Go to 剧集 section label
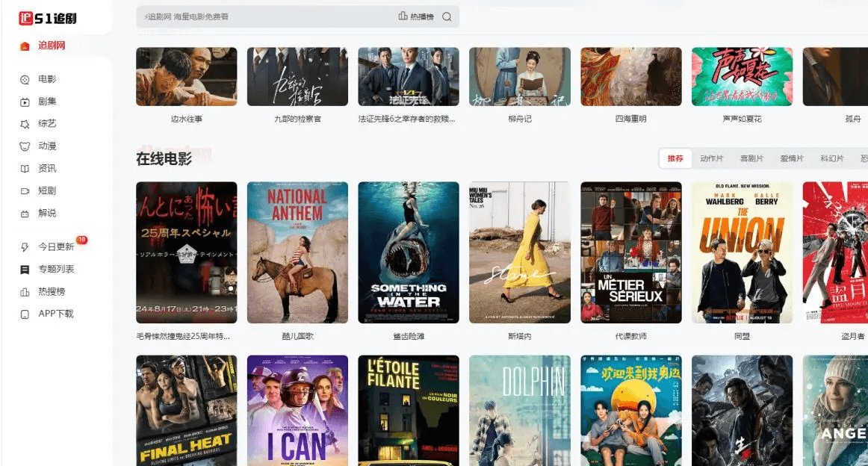868x466 pixels. click(x=47, y=102)
